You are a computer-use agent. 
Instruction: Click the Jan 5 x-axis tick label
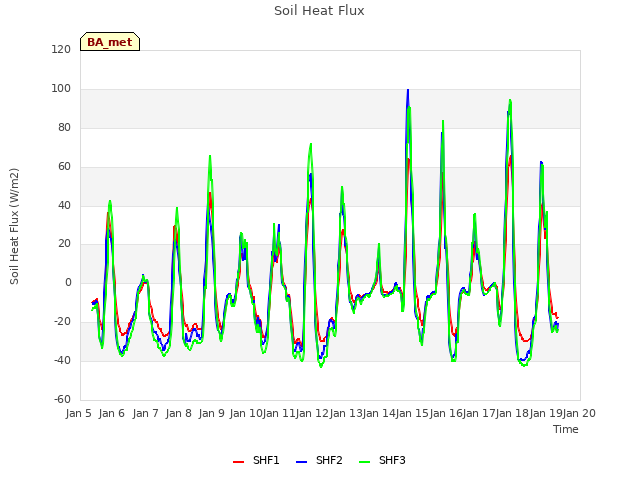click(x=79, y=413)
